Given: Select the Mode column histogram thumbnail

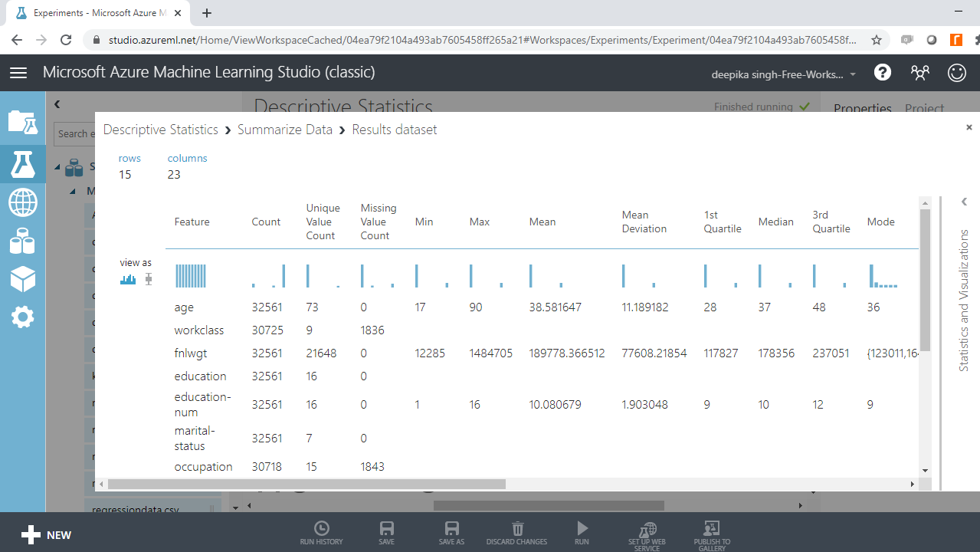Looking at the screenshot, I should [883, 276].
